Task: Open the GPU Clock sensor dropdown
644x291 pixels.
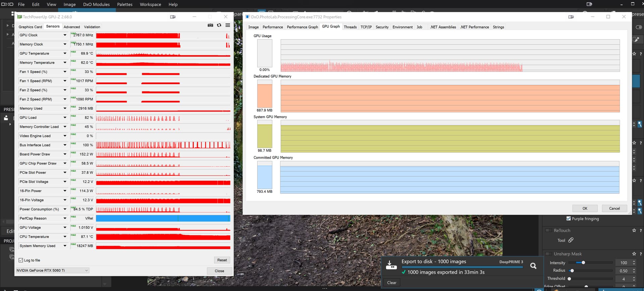Action: (x=65, y=35)
